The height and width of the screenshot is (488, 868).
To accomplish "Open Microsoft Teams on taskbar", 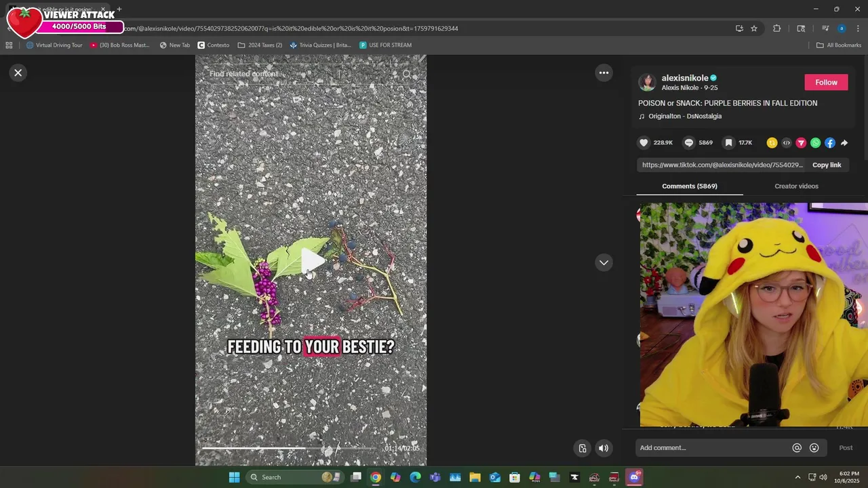I will [435, 477].
